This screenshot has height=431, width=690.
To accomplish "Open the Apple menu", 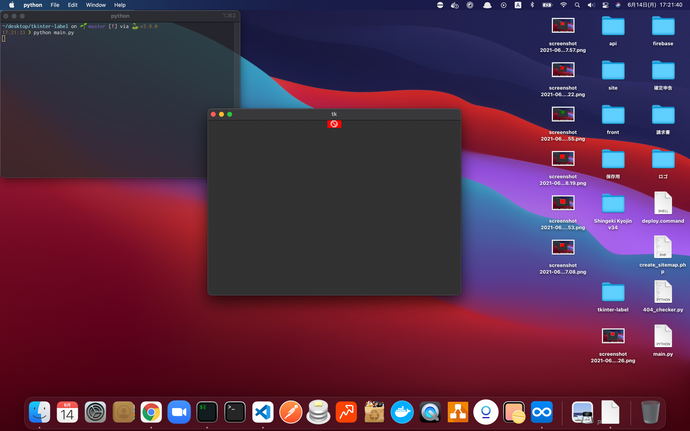I will pos(12,5).
